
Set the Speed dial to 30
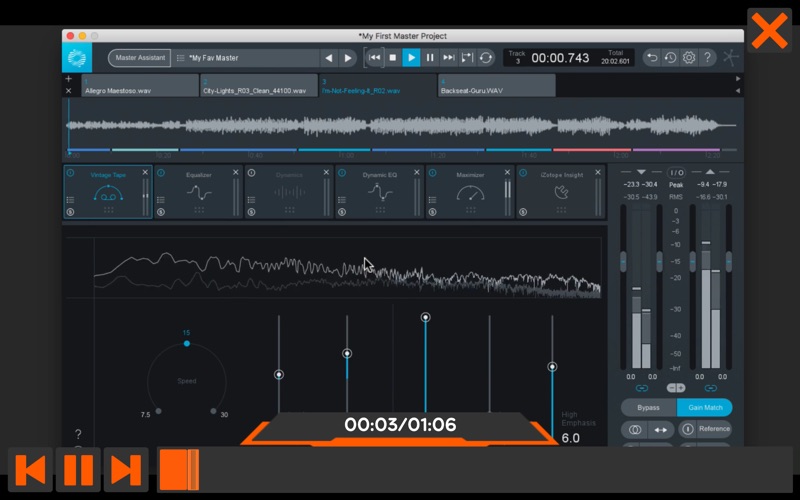click(x=213, y=411)
